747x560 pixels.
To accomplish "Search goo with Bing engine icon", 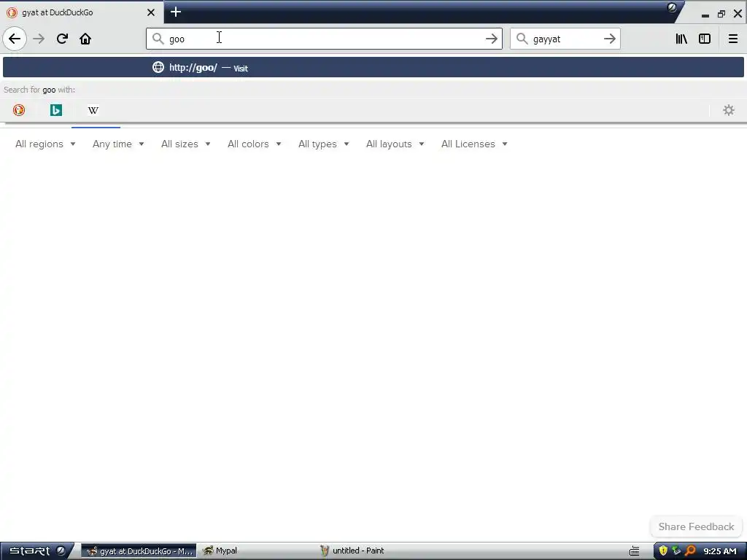I will point(55,110).
